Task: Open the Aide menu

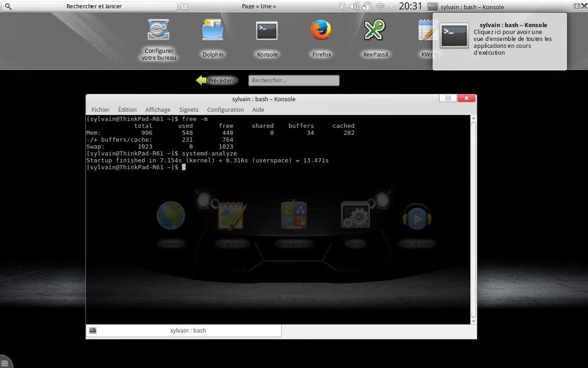Action: (x=258, y=109)
